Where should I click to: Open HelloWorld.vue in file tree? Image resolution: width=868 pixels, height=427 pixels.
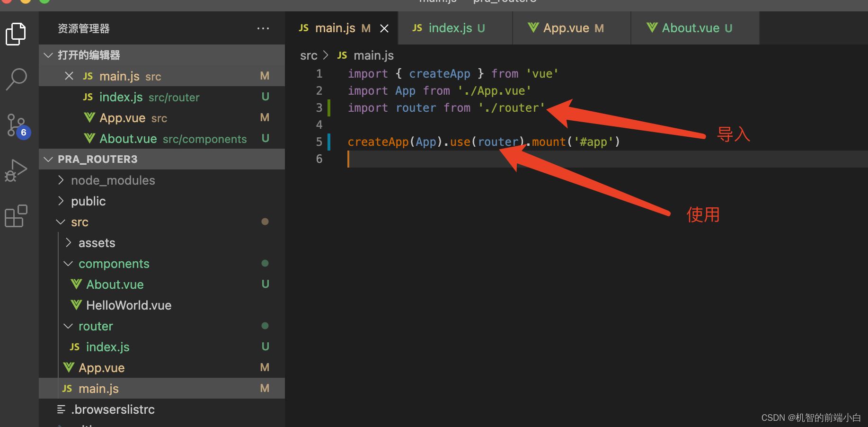click(162, 305)
